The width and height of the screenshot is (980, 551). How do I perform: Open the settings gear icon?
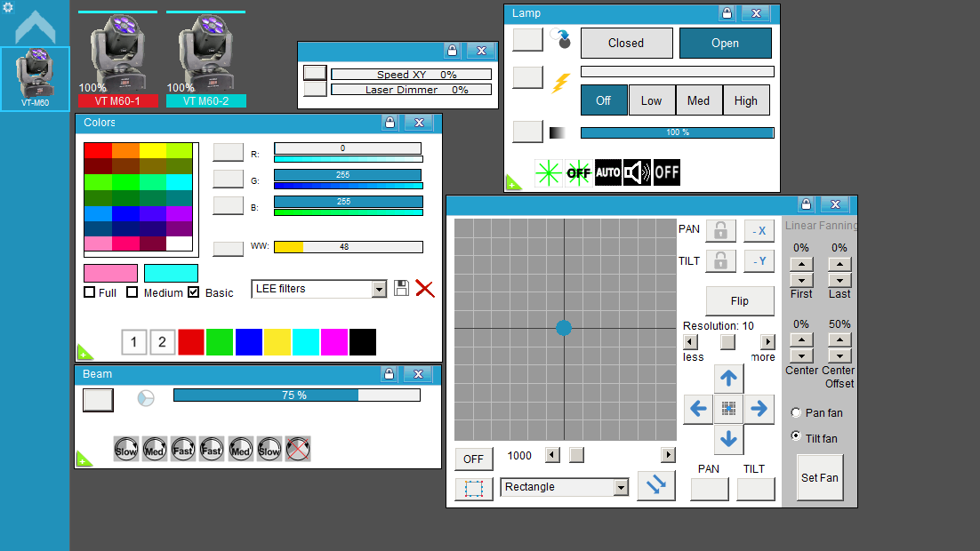8,7
